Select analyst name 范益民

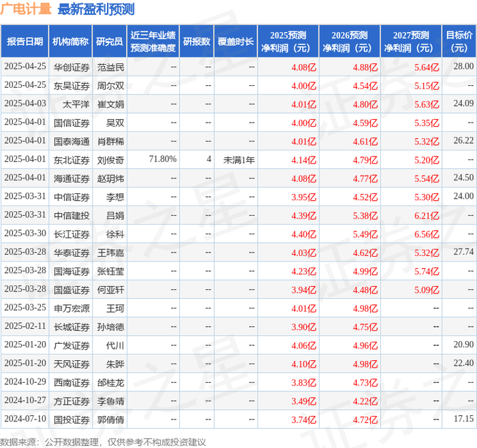110,67
